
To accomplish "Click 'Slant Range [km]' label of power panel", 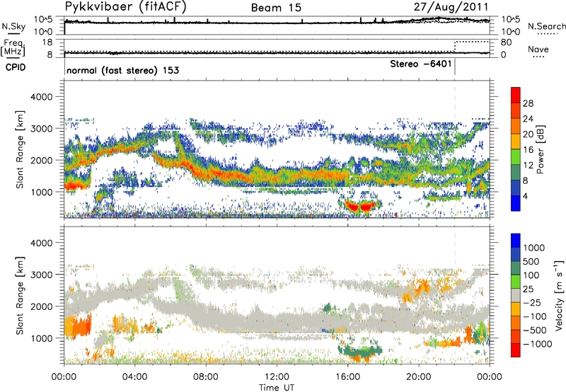I will click(20, 149).
